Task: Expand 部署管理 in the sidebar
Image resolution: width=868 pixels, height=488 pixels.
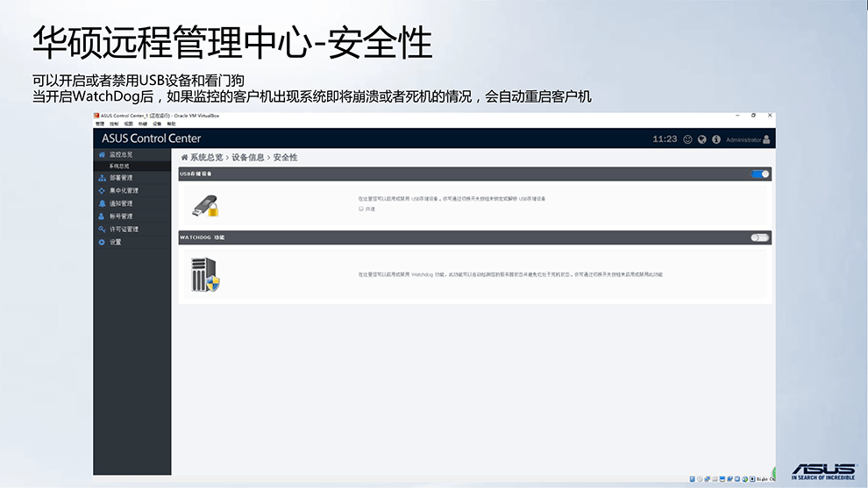Action: (132, 178)
